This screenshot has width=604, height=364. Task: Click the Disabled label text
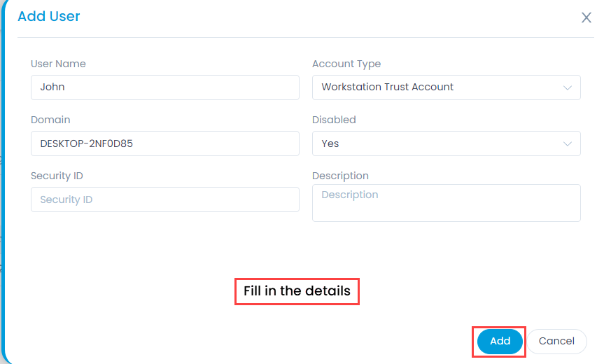point(334,120)
